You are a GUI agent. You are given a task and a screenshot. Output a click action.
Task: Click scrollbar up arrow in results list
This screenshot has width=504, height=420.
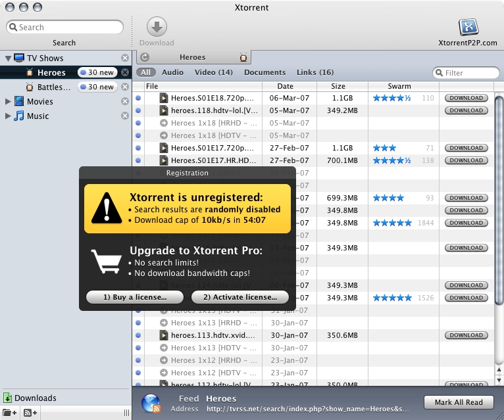click(499, 370)
